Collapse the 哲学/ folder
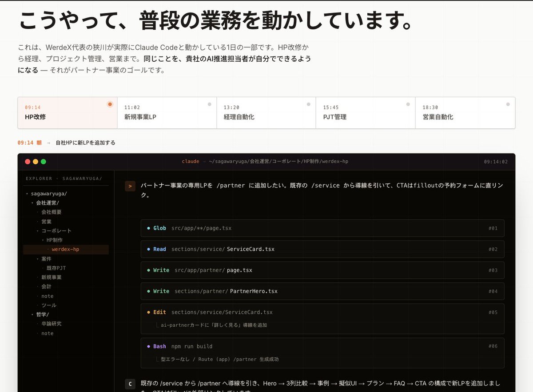 point(32,314)
